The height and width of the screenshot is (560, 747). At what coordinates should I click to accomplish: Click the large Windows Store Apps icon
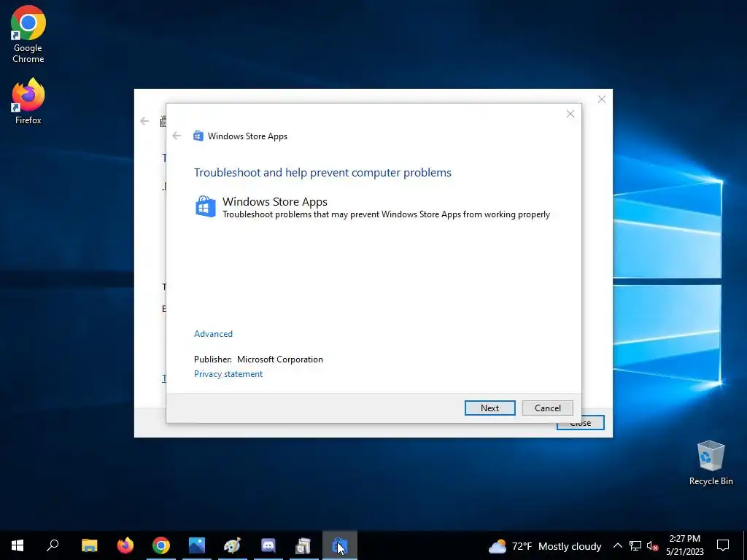click(205, 206)
